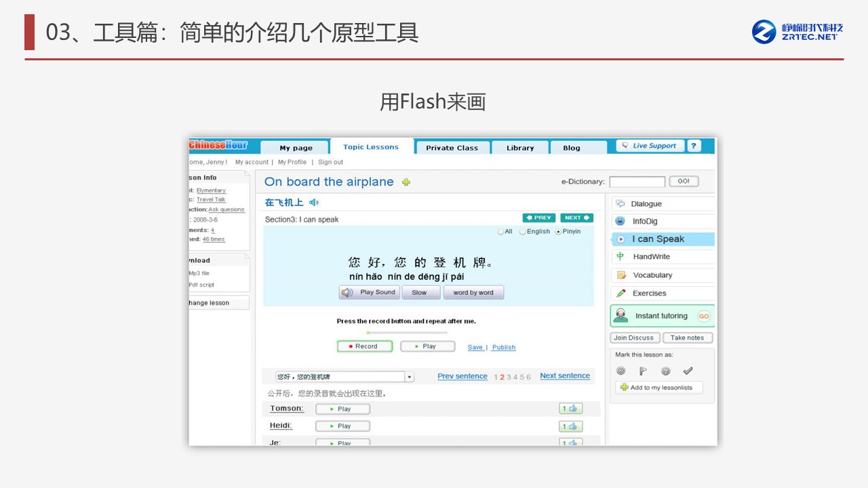Open the sentence selection dropdown arrow
Screen dimensions: 868x488
point(410,377)
